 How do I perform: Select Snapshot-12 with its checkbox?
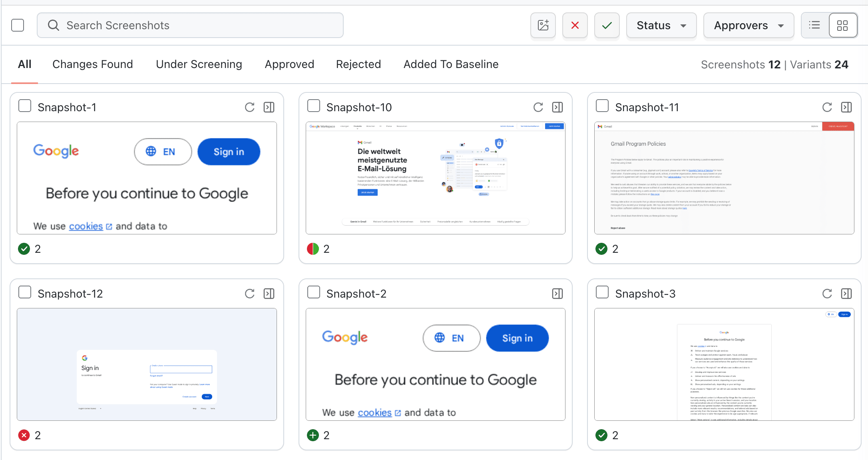pos(24,292)
